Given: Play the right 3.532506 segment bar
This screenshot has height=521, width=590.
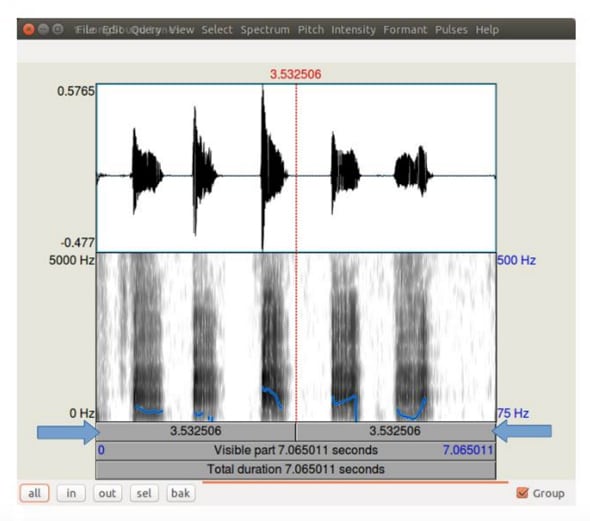Looking at the screenshot, I should coord(395,431).
